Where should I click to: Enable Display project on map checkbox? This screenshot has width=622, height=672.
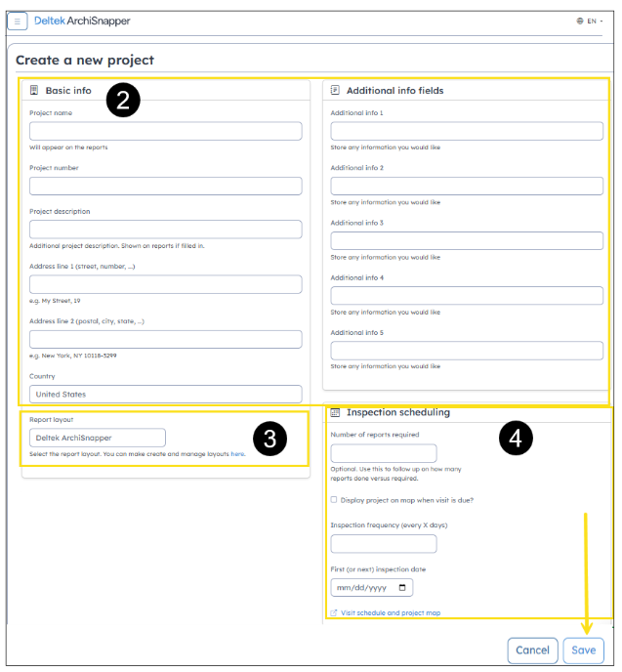pyautogui.click(x=334, y=500)
